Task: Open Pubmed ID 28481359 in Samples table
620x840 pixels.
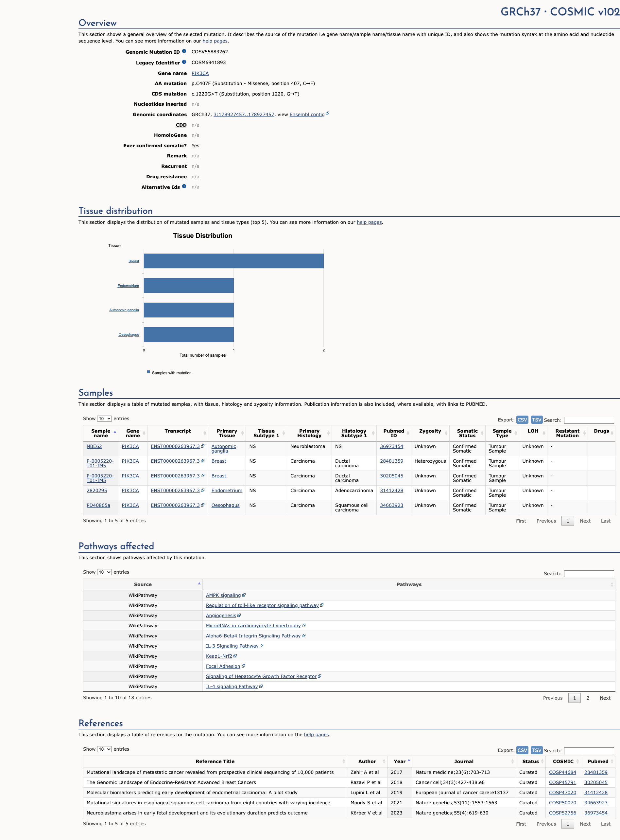Action: pyautogui.click(x=391, y=461)
